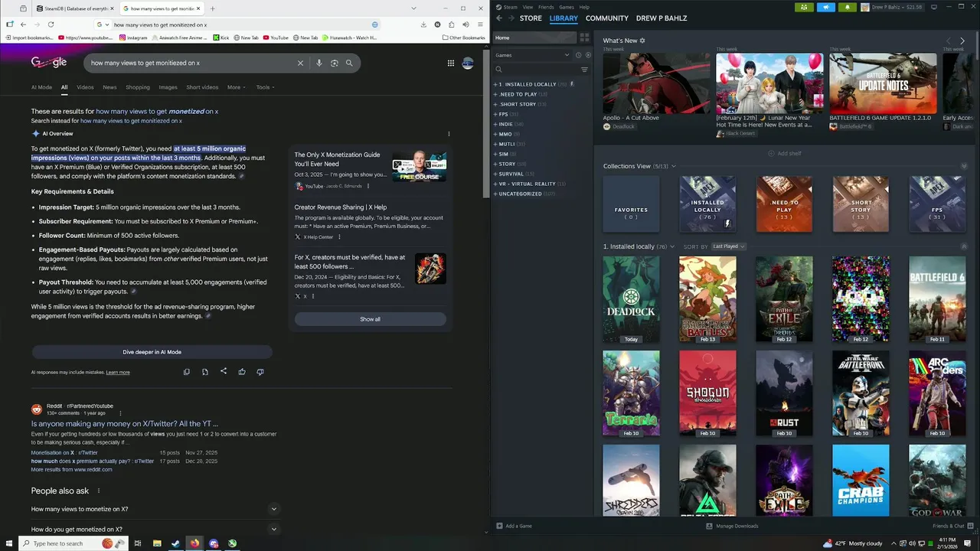Image resolution: width=980 pixels, height=551 pixels.
Task: Go to Steam STORE tab
Action: click(x=531, y=18)
